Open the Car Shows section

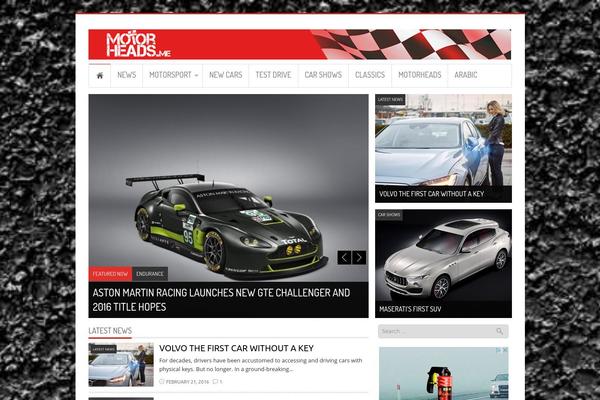point(323,75)
